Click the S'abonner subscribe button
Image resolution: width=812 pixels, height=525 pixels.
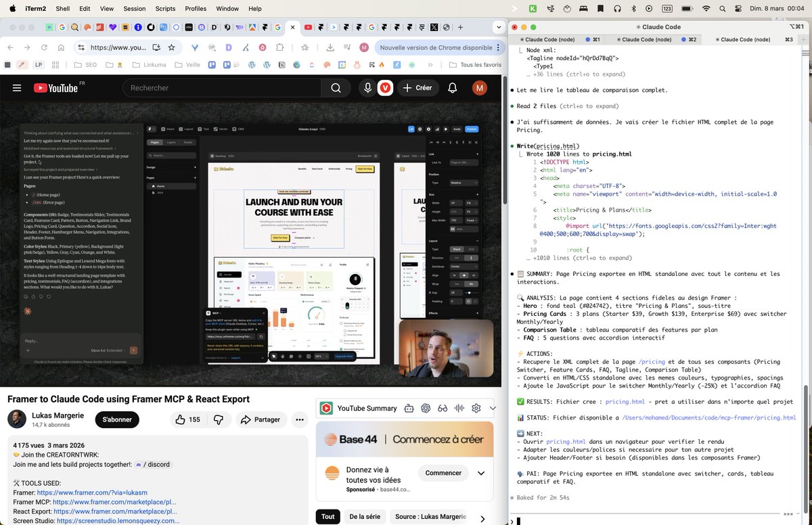(x=117, y=419)
